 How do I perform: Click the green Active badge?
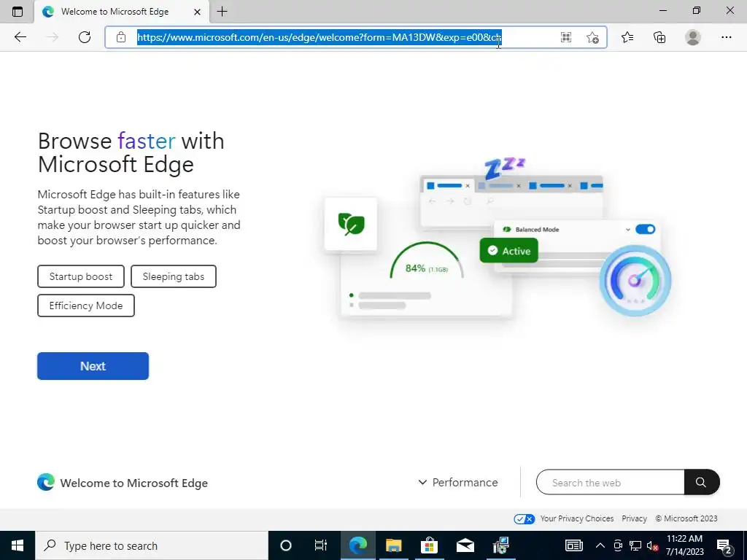508,251
